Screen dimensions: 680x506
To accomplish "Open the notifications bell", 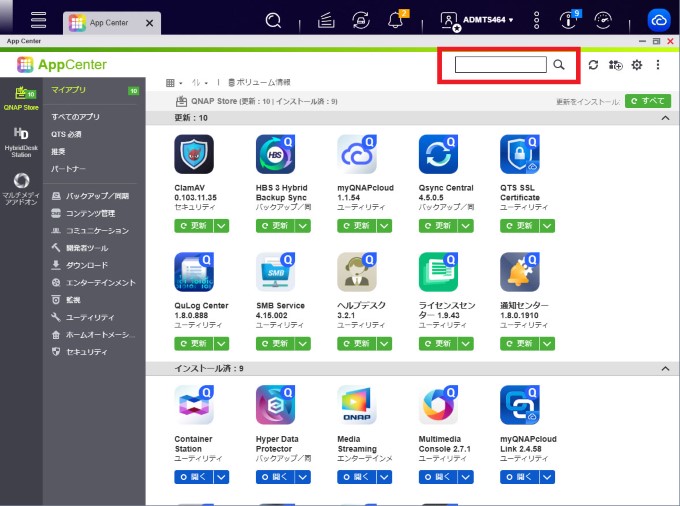I will (396, 20).
